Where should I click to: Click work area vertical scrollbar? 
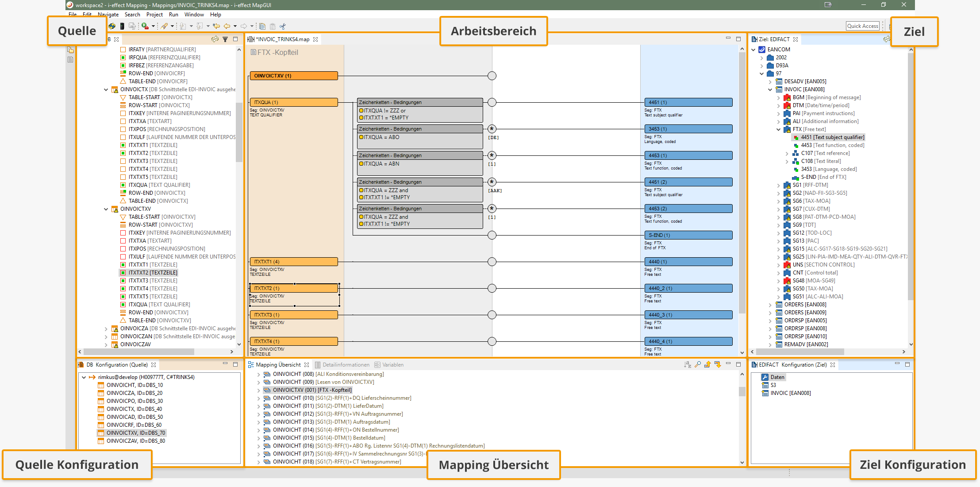click(x=742, y=183)
